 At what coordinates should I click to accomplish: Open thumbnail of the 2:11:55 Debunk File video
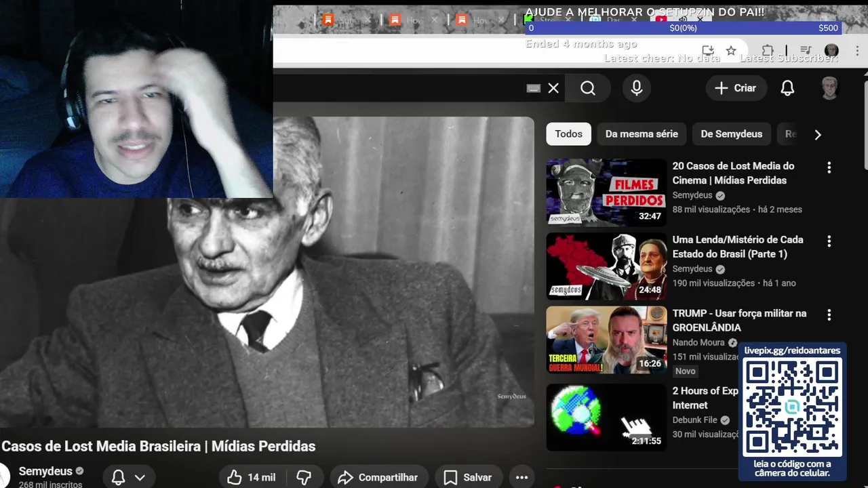point(606,418)
